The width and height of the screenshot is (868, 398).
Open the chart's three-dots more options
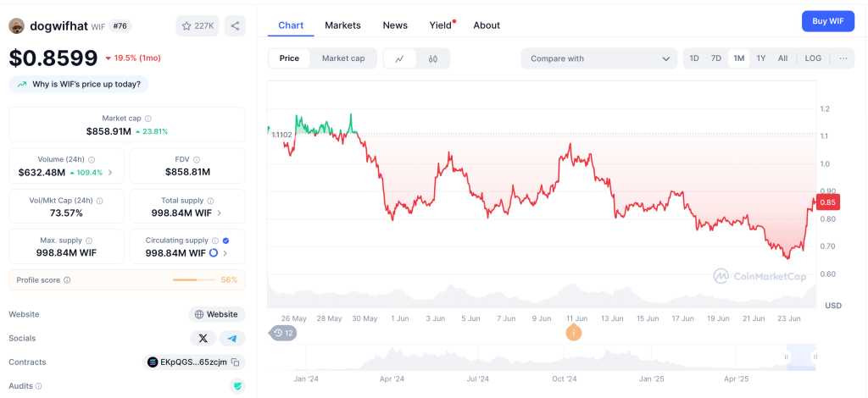point(843,58)
